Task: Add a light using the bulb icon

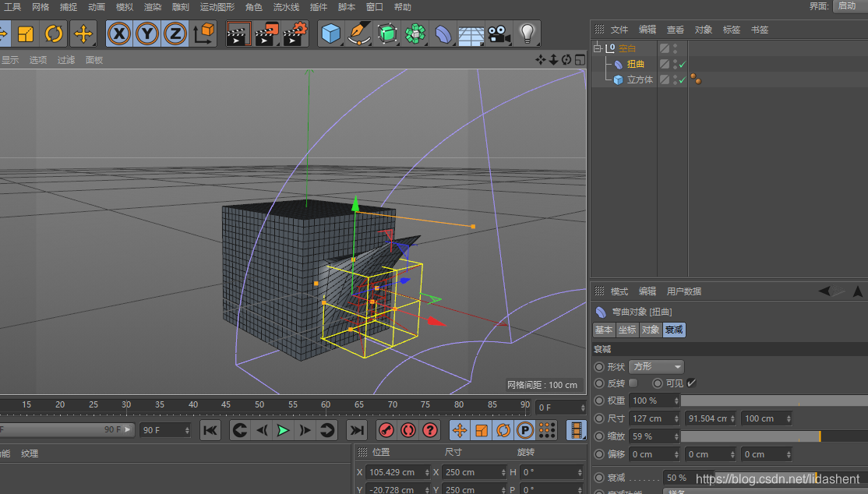Action: 528,34
